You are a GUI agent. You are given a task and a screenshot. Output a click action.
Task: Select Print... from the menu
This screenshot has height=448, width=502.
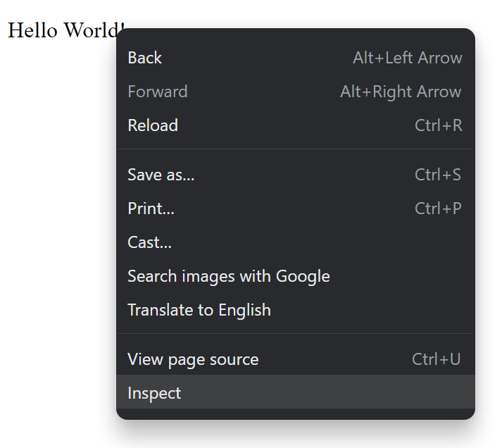pos(296,209)
